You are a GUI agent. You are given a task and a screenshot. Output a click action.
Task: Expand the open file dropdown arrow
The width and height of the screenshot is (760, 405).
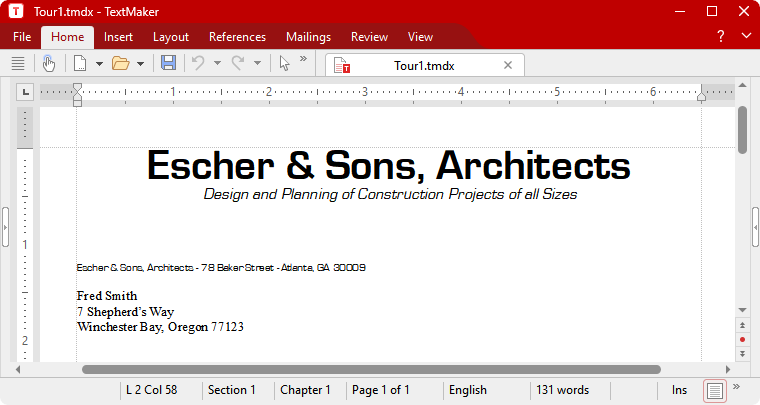(x=140, y=63)
